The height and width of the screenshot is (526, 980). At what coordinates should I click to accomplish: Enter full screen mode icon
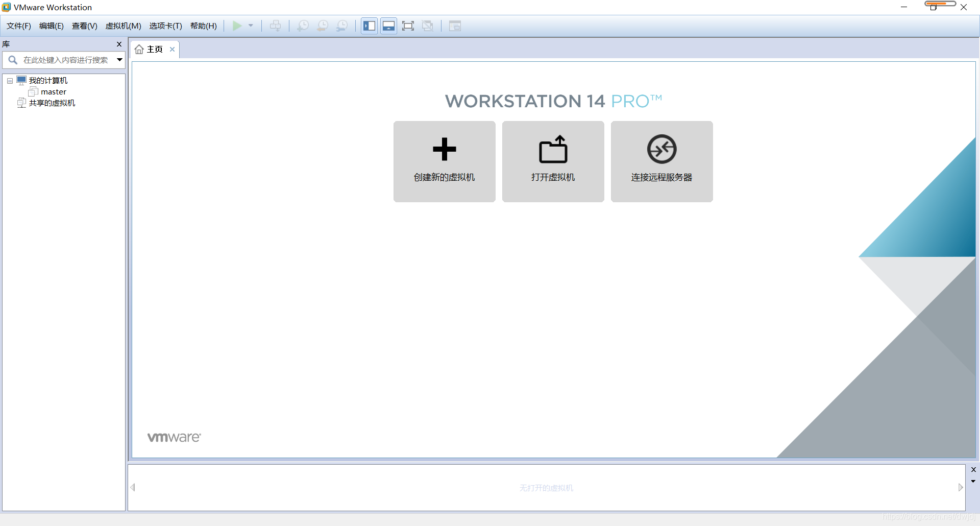point(408,26)
